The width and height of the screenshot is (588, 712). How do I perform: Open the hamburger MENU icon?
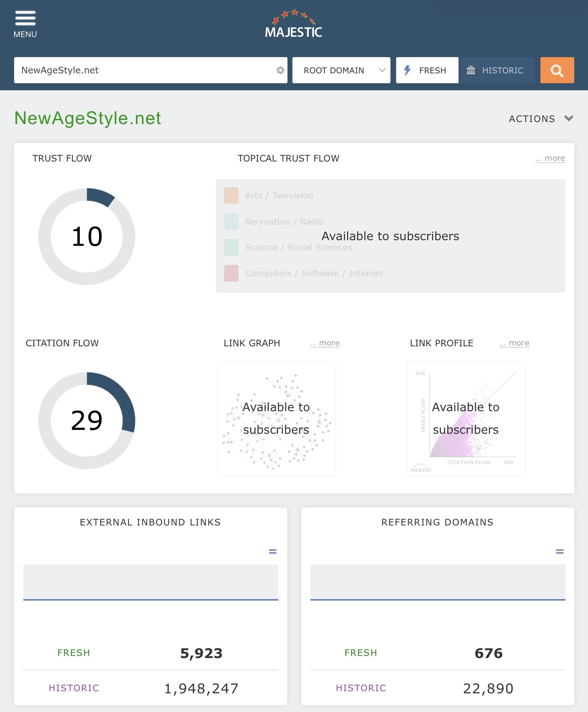coord(25,18)
